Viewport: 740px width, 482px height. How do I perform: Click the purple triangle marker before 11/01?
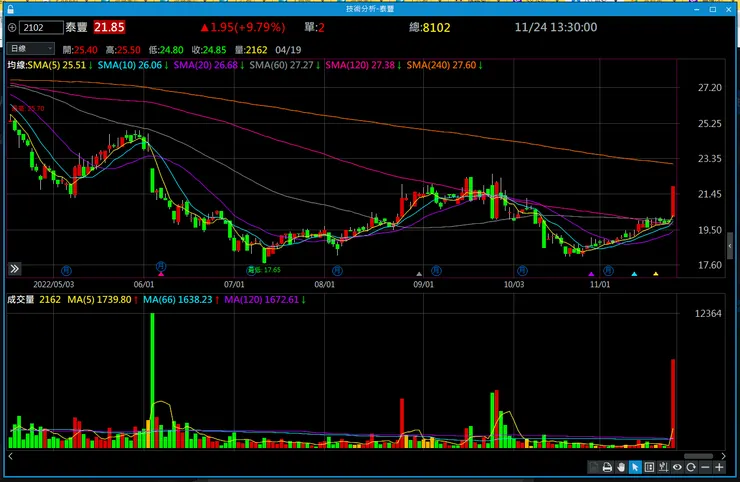point(591,274)
